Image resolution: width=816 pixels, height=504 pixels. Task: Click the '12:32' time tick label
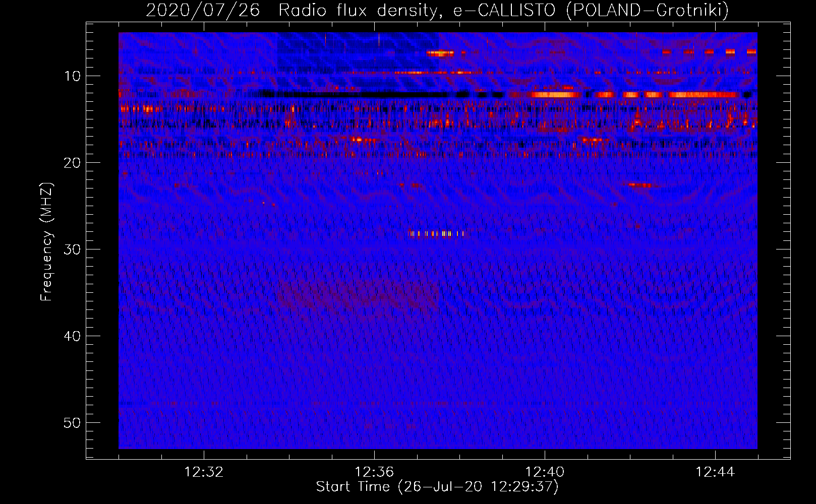pos(204,472)
